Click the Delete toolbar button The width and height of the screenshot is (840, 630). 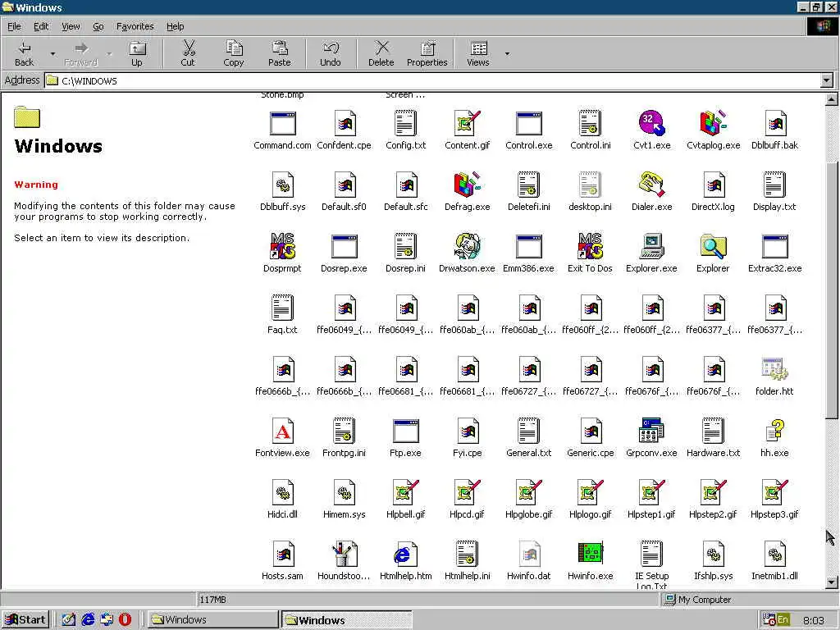[x=381, y=53]
